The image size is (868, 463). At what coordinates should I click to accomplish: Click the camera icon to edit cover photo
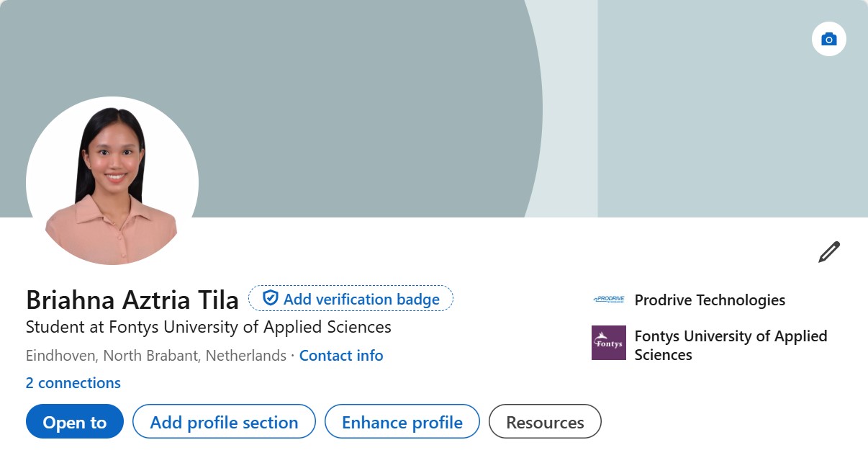click(x=828, y=39)
